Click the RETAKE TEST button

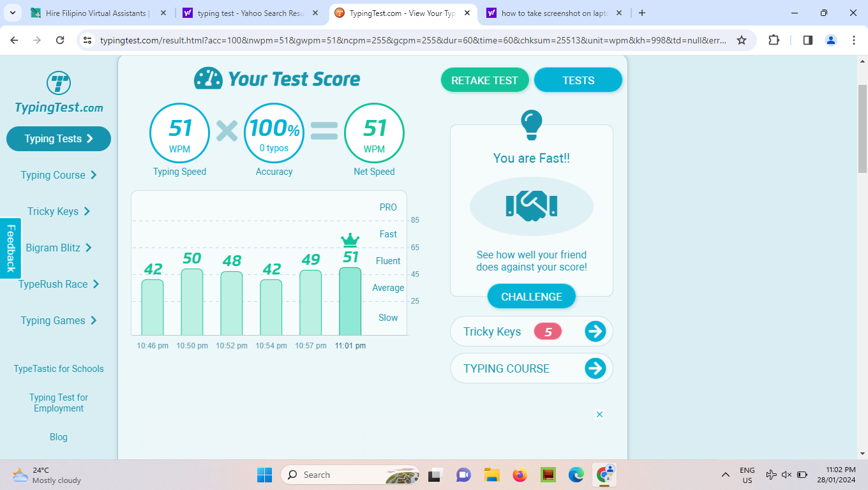[484, 80]
